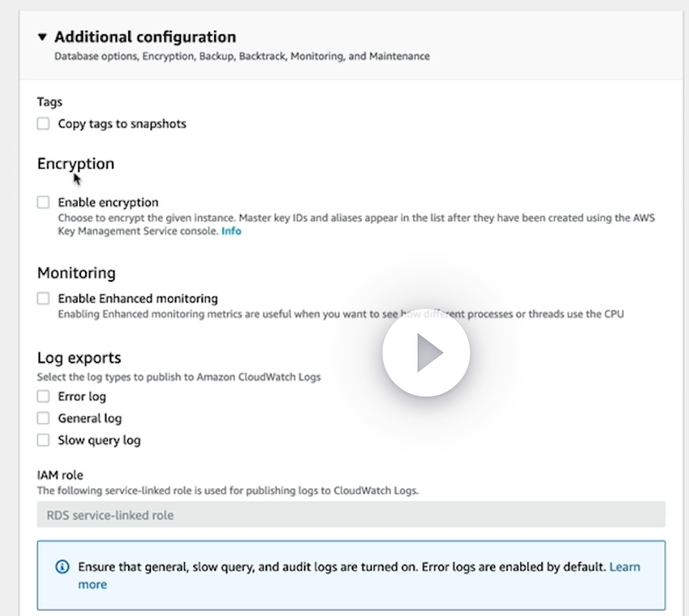Select the General log checkbox
Viewport: 689px width, 616px height.
tap(44, 419)
